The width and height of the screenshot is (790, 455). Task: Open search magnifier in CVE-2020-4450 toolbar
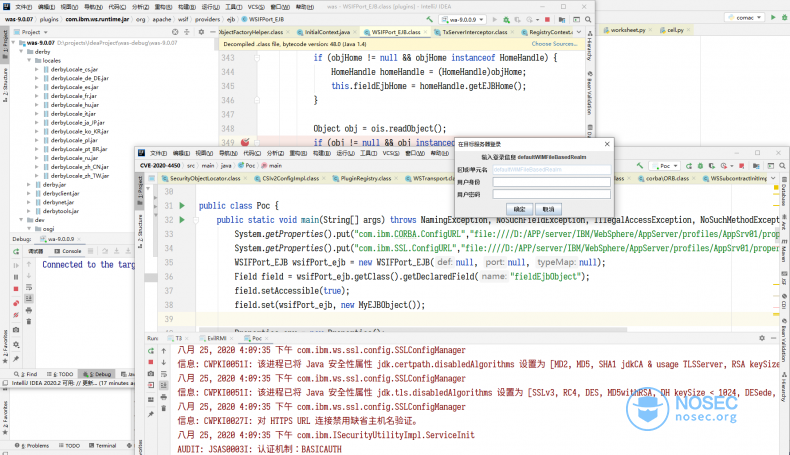click(782, 166)
